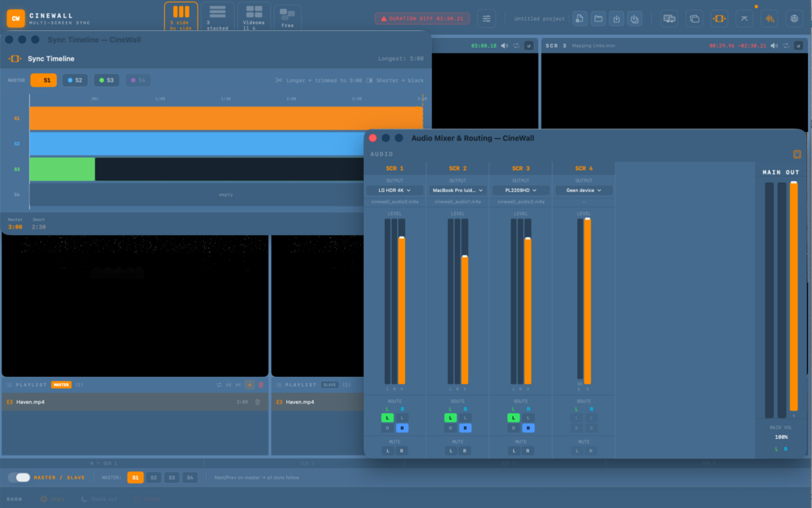Click the overlapping windows icon in toolbar
The width and height of the screenshot is (812, 508).
[695, 19]
